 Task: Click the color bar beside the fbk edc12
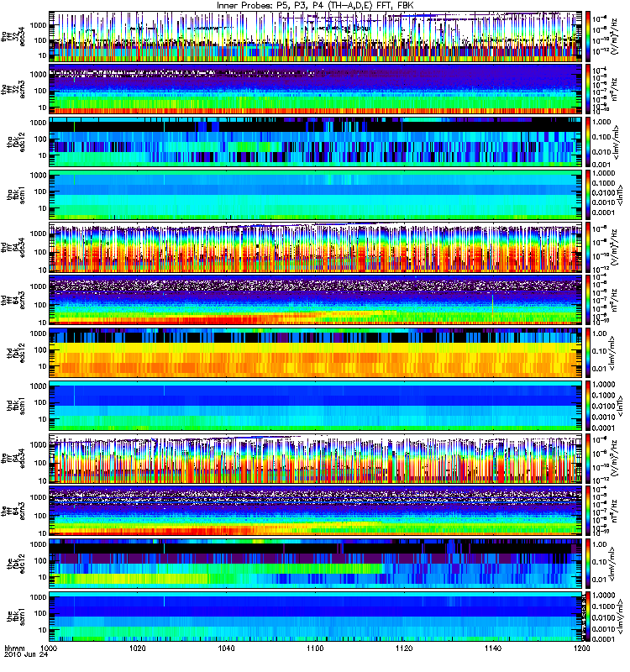click(x=588, y=564)
